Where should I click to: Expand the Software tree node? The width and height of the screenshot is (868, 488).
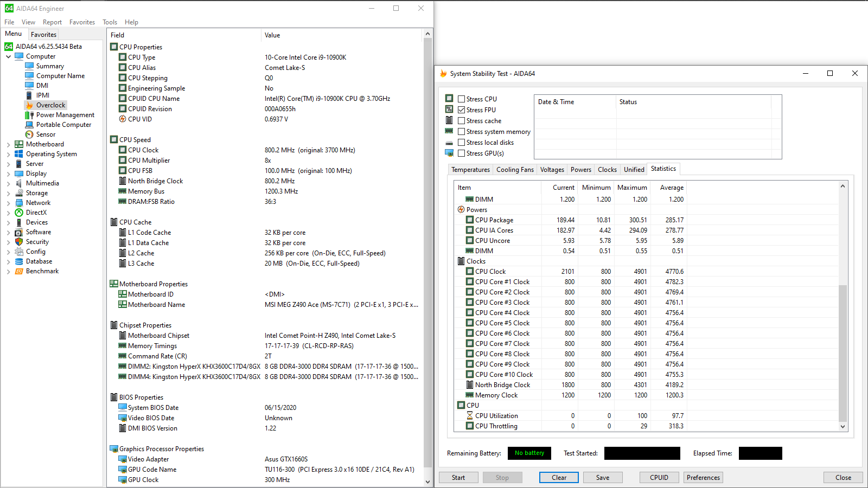click(x=8, y=232)
